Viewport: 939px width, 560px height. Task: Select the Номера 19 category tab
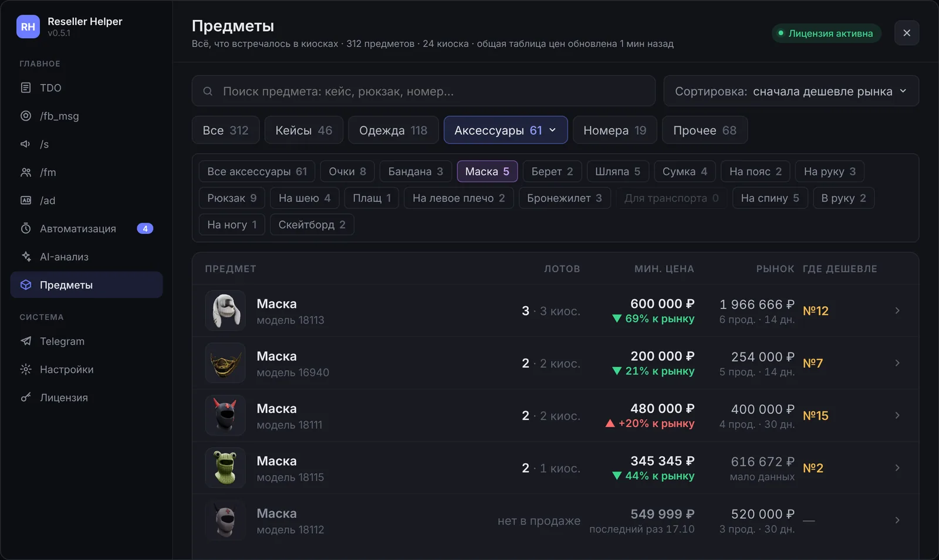(x=615, y=130)
